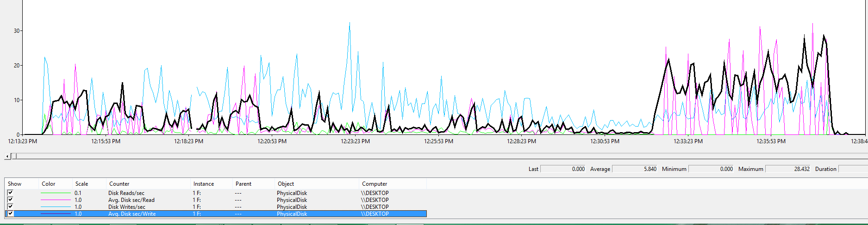Select the Disk Reads/sec counter name

(x=126, y=193)
